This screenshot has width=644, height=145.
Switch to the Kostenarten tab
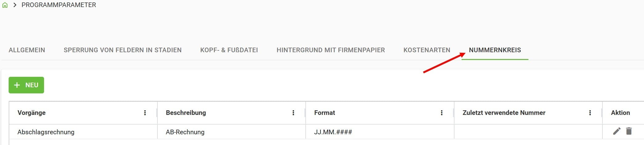[427, 50]
